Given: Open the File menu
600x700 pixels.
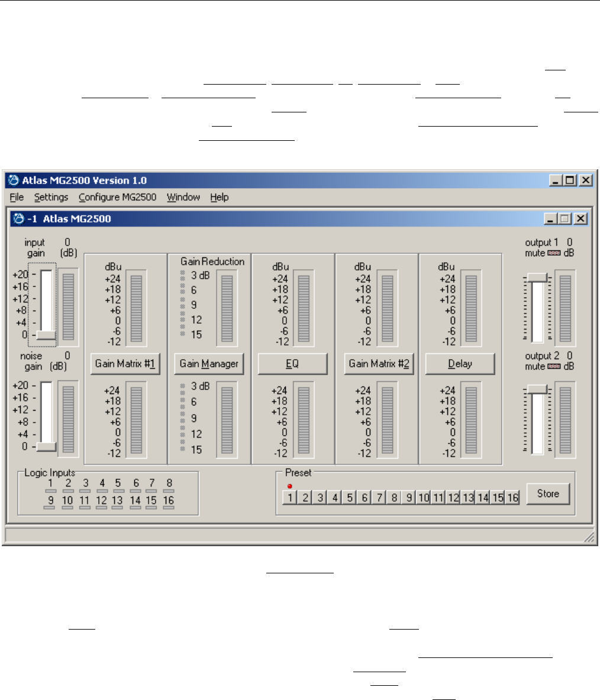Looking at the screenshot, I should pyautogui.click(x=17, y=197).
